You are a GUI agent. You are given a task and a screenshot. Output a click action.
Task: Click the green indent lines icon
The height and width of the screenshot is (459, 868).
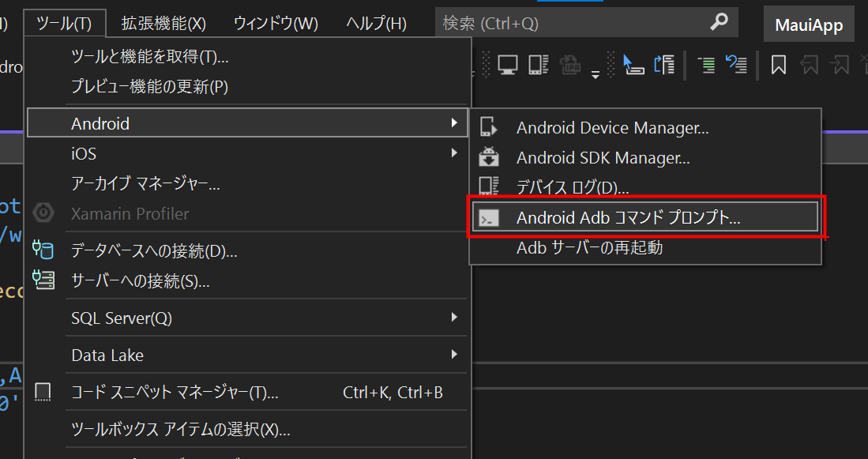coord(706,65)
